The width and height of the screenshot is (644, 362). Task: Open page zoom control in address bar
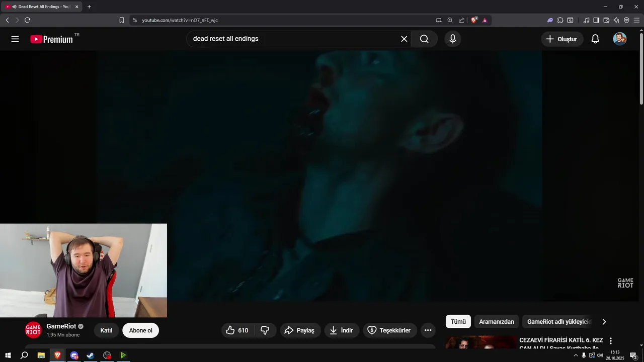[x=450, y=20]
